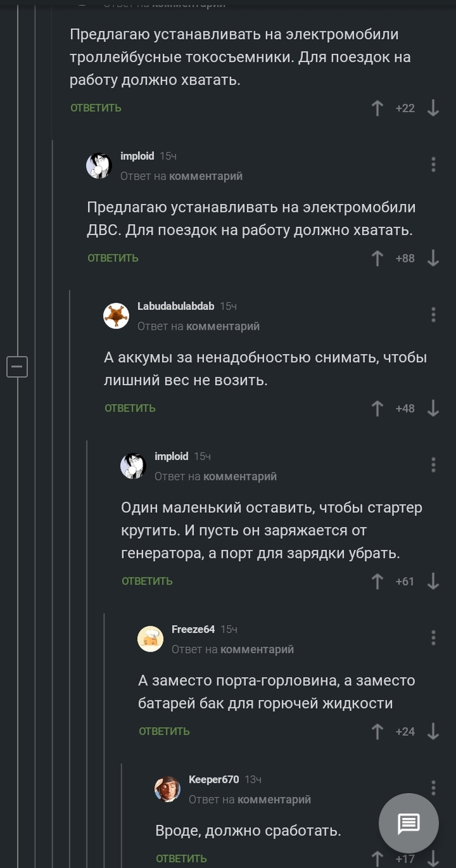This screenshot has width=456, height=868.
Task: Open three-dot menu on Freeze64's comment
Action: [433, 638]
